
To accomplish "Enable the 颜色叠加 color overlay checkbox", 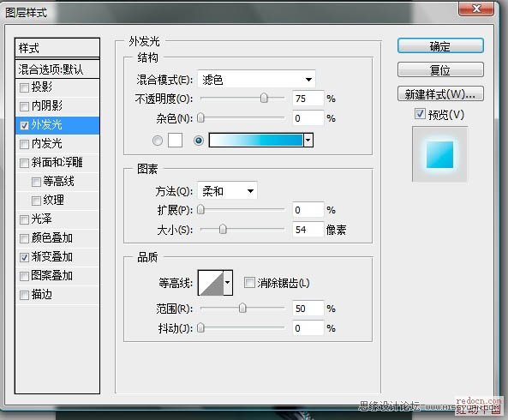I will tap(24, 238).
